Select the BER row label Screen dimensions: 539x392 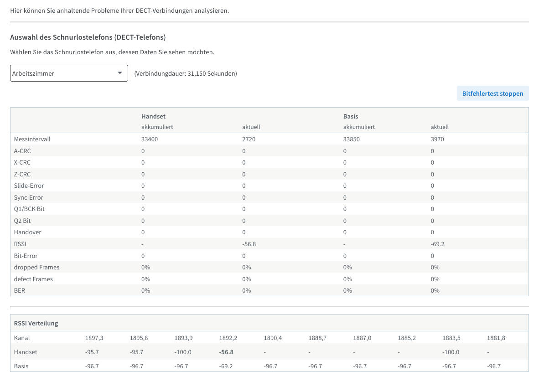pos(20,290)
